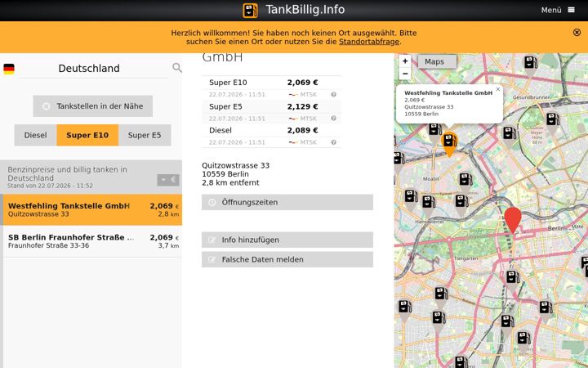Click the locate icon in Tankstellen in der Nähe
This screenshot has width=588, height=368.
(x=46, y=106)
